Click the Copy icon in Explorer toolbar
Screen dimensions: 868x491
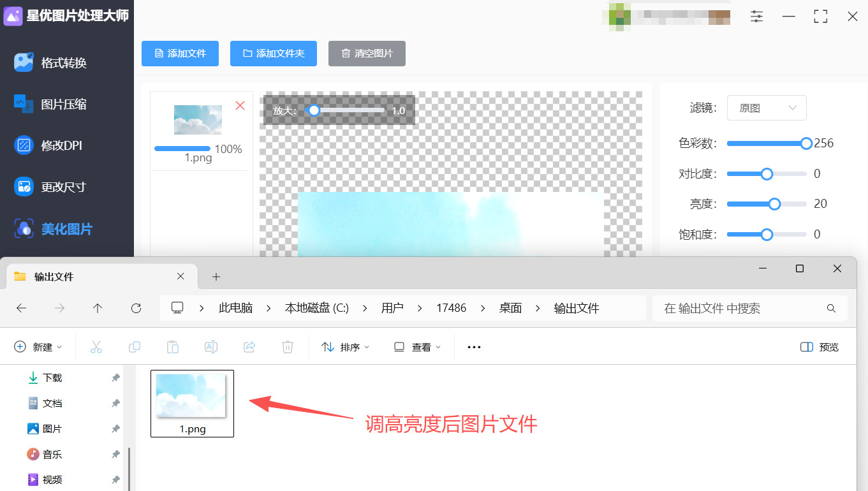[135, 347]
